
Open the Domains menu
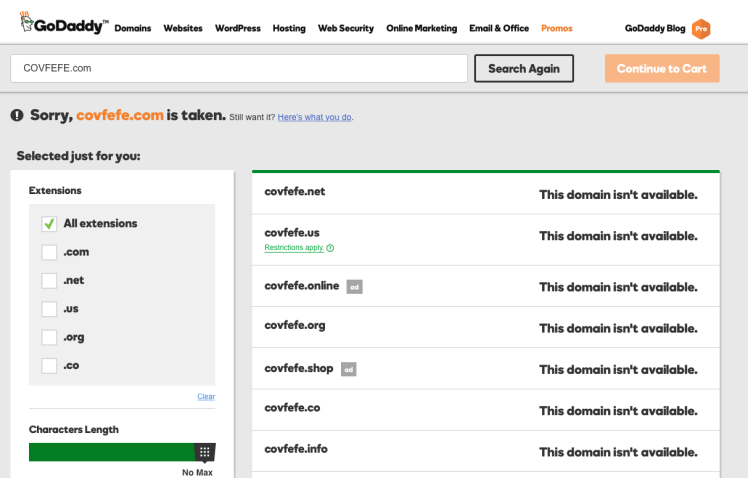(x=133, y=29)
